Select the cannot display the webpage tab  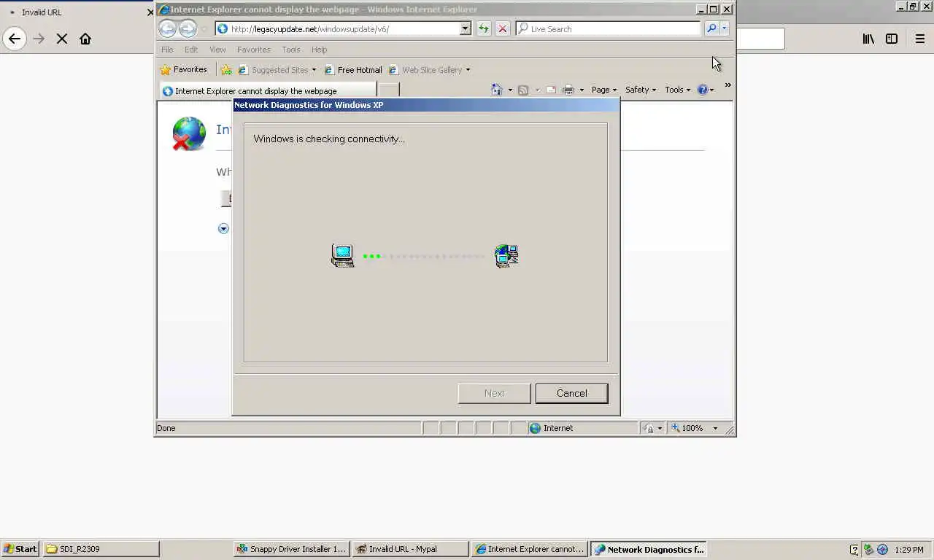point(268,90)
